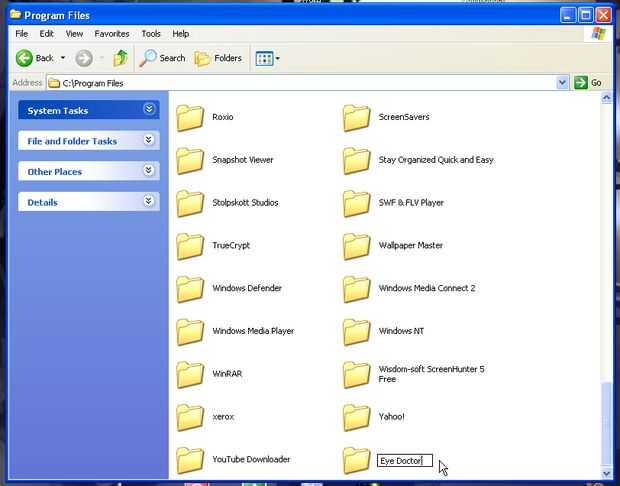Expand the Other Places panel
Screen dimensions: 620x486
click(x=149, y=170)
